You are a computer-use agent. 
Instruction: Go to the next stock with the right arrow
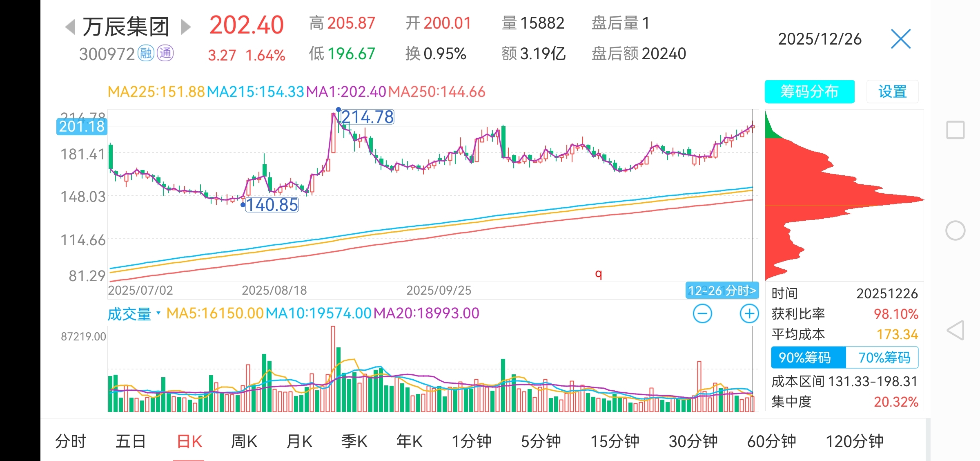pos(185,27)
